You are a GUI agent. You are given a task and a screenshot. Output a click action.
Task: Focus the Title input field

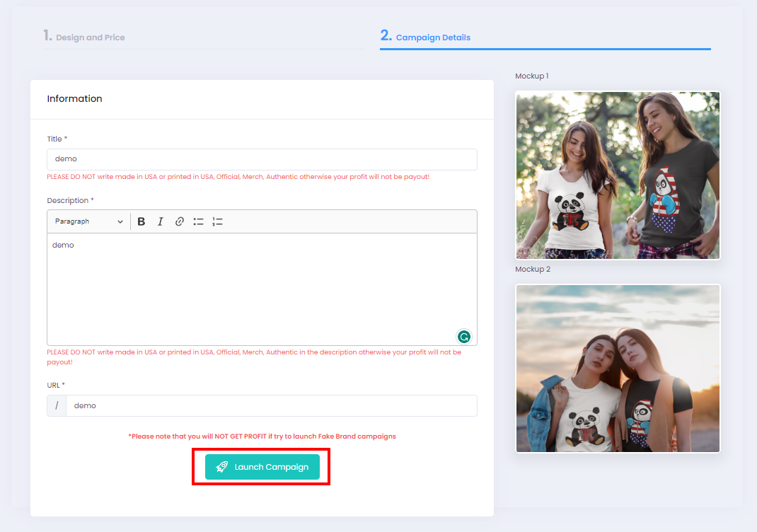coord(262,159)
